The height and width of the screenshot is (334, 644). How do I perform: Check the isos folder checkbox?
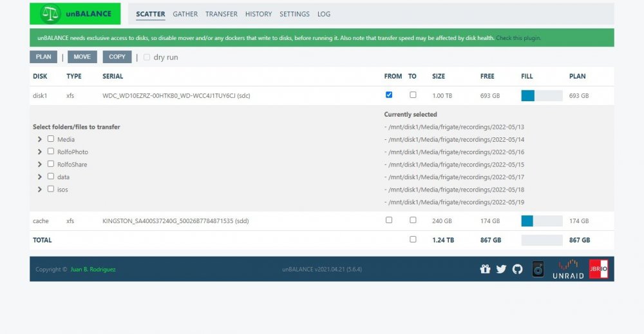pyautogui.click(x=50, y=189)
